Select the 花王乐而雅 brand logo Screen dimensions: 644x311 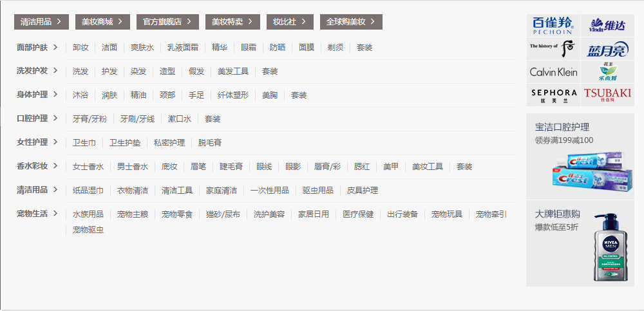pos(607,71)
